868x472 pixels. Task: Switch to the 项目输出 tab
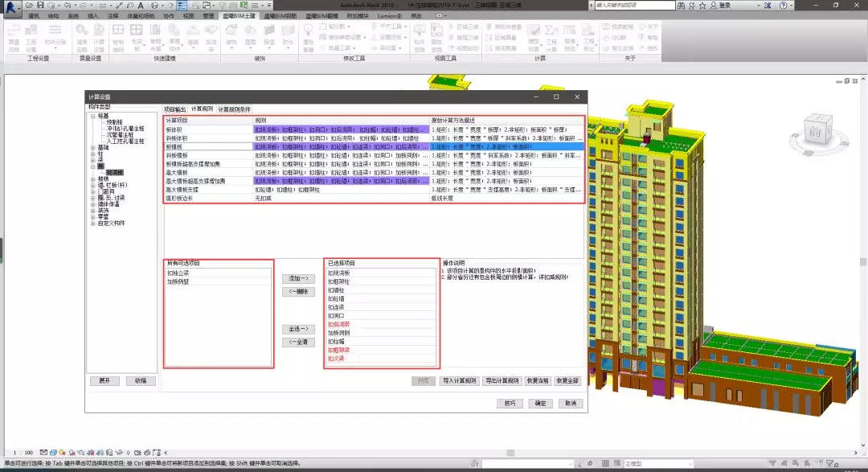[x=174, y=109]
